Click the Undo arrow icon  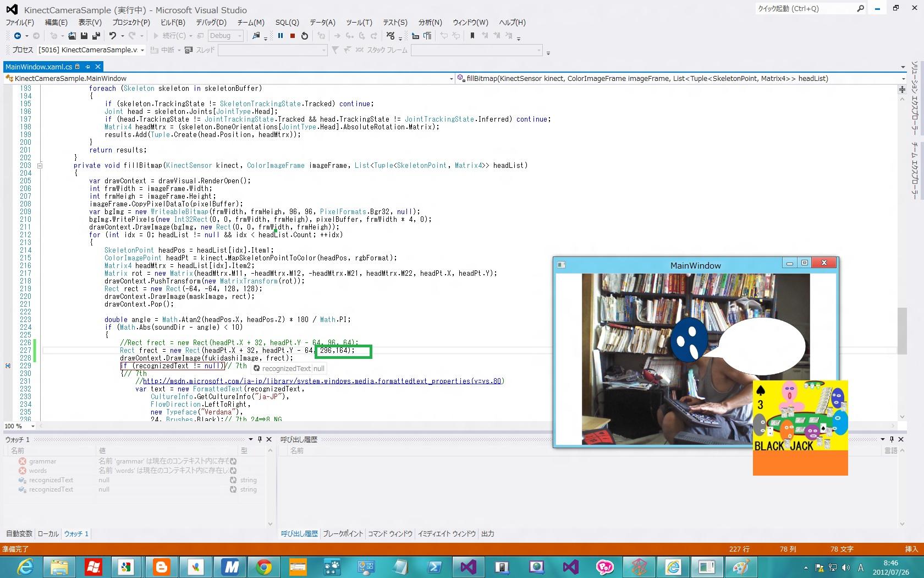click(x=113, y=36)
